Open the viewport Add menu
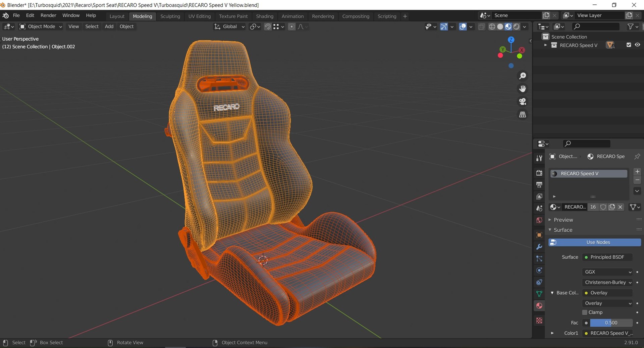Screen dimensions: 644x348 tap(109, 27)
